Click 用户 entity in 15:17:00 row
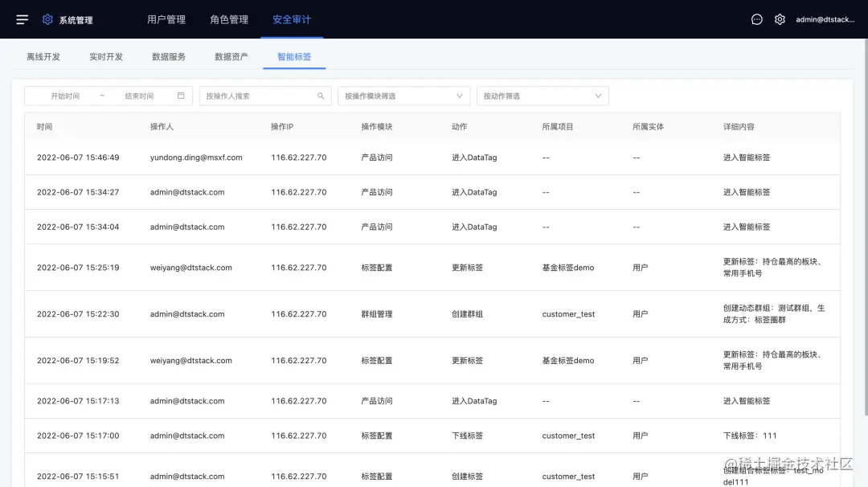868x487 pixels. click(x=641, y=436)
